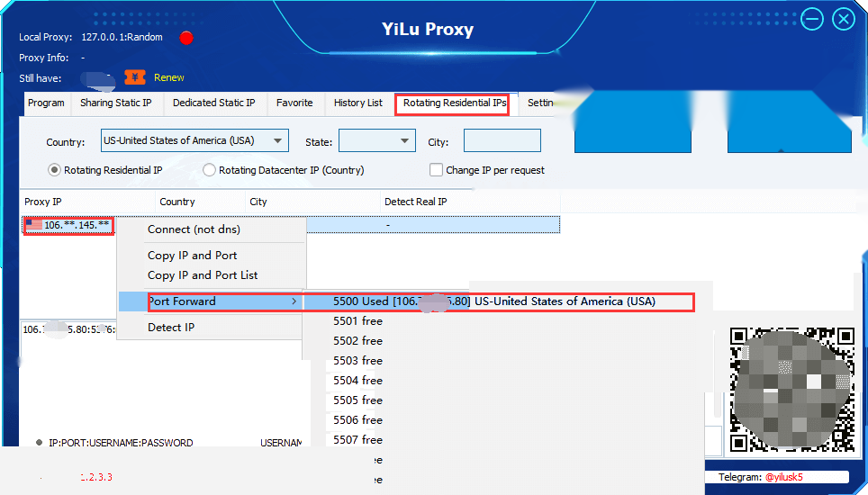The width and height of the screenshot is (868, 495).
Task: Open the partially hidden Settings tab
Action: pos(540,103)
